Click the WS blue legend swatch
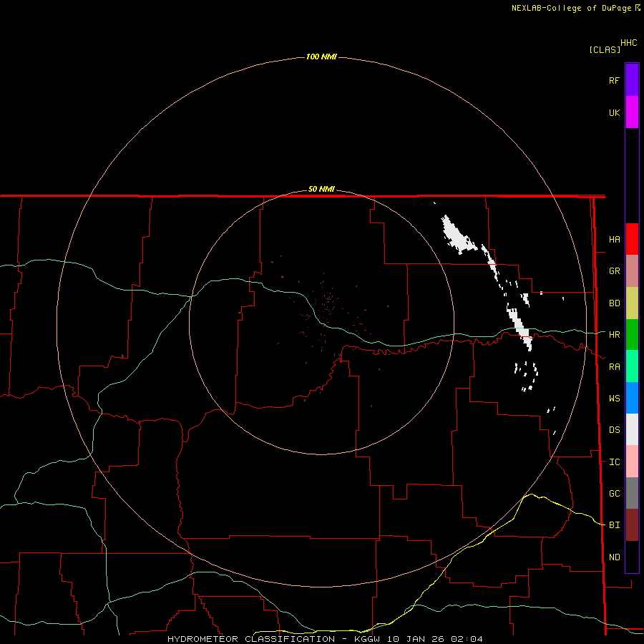This screenshot has width=644, height=644. tap(632, 398)
